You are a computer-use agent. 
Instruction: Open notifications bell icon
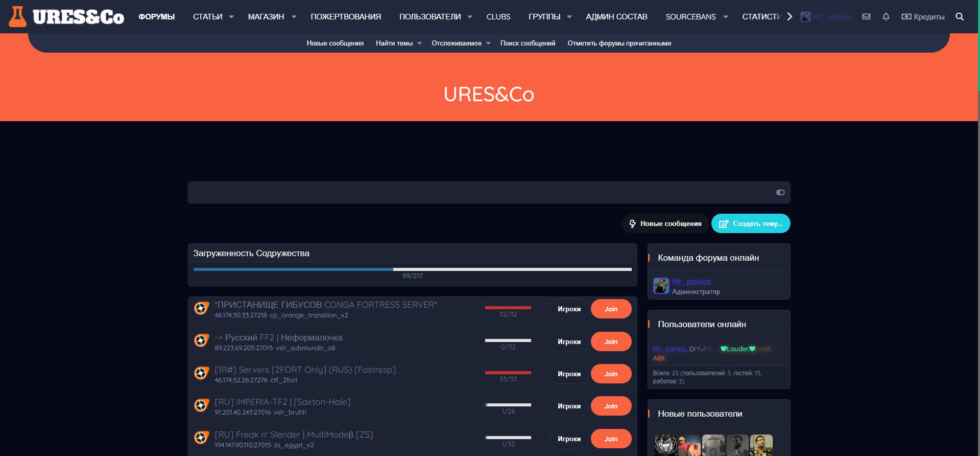click(886, 17)
